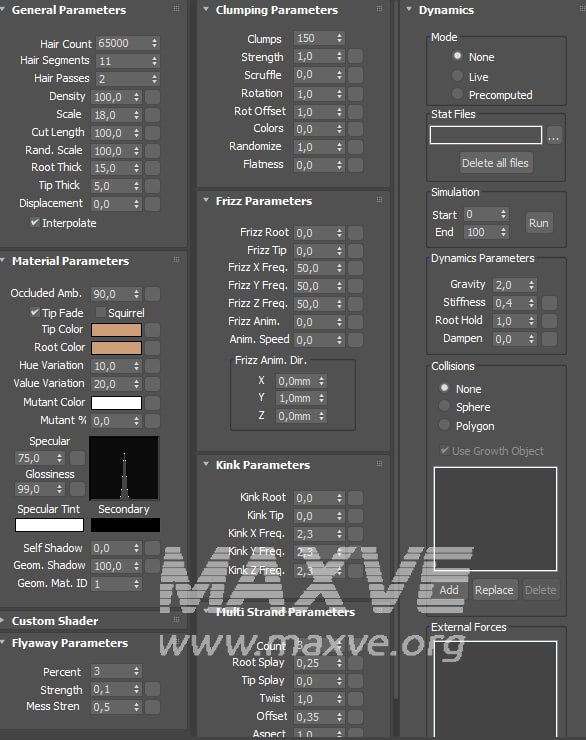Enable the Squirrel checkbox

point(100,312)
